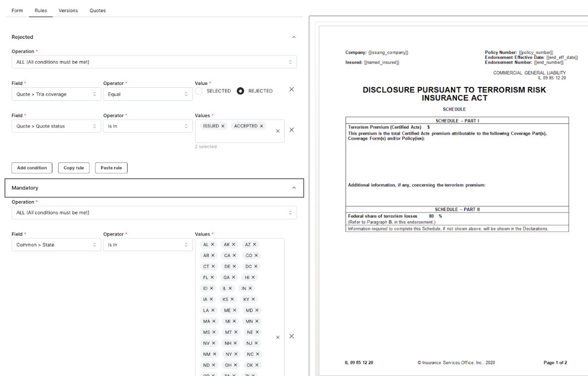Viewport: 588px width, 376px height.
Task: Remove the AR state chip
Action: point(213,255)
